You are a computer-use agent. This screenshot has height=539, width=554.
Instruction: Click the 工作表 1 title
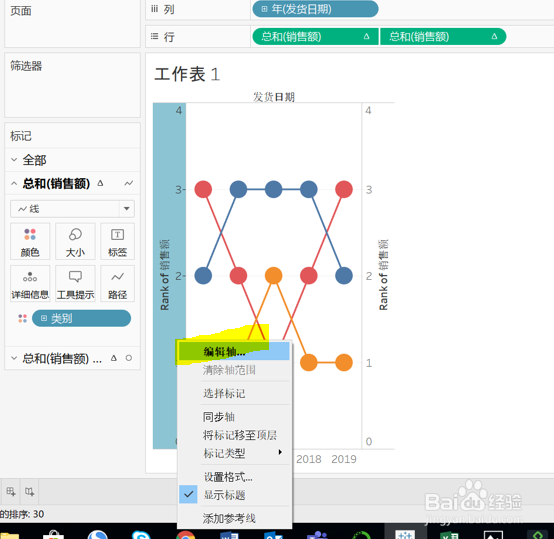click(187, 74)
